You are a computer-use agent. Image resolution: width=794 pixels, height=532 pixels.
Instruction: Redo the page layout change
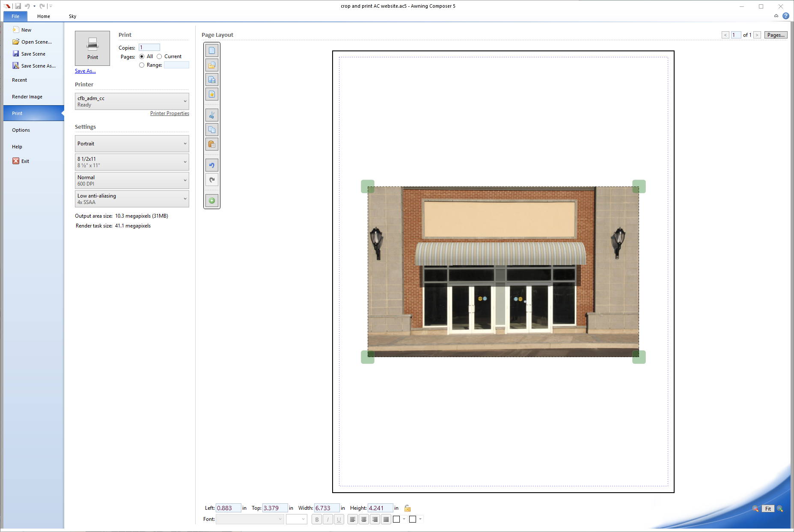pos(211,180)
